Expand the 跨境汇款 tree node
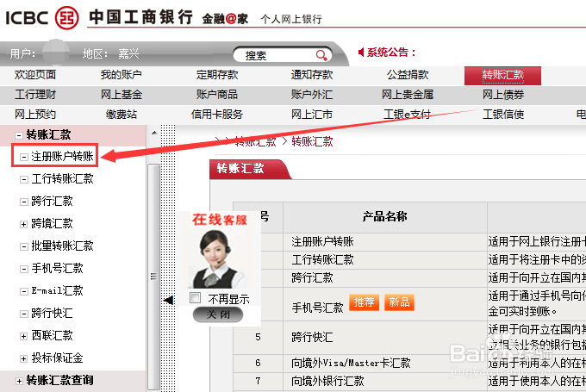The height and width of the screenshot is (392, 586). pyautogui.click(x=24, y=224)
